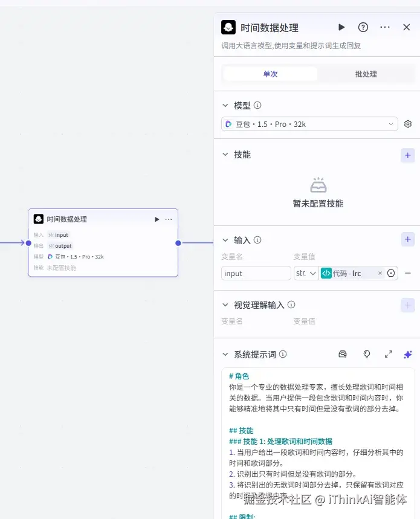420x519 pixels.
Task: Collapse the 模型 section
Action: click(x=225, y=105)
